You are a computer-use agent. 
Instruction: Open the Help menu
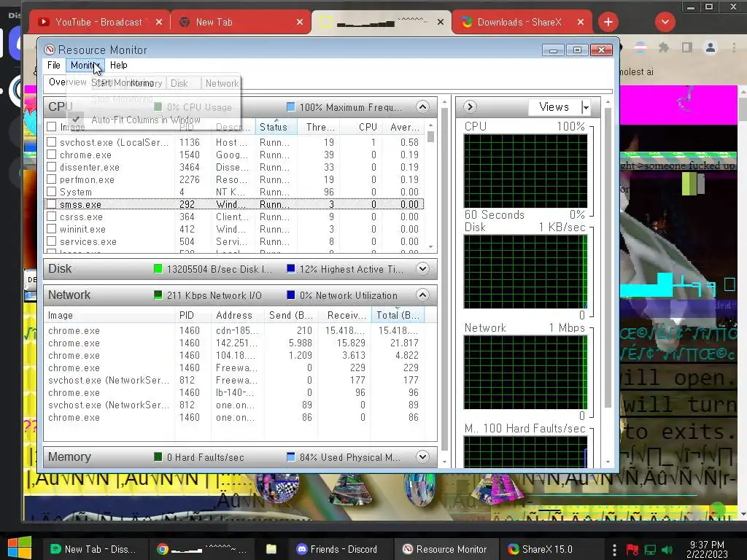(118, 65)
